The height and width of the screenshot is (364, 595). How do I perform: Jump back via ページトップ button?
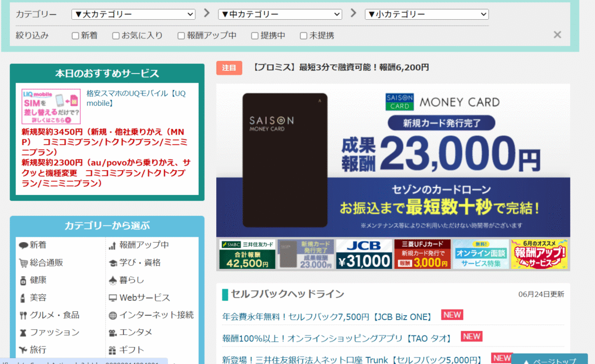point(550,359)
